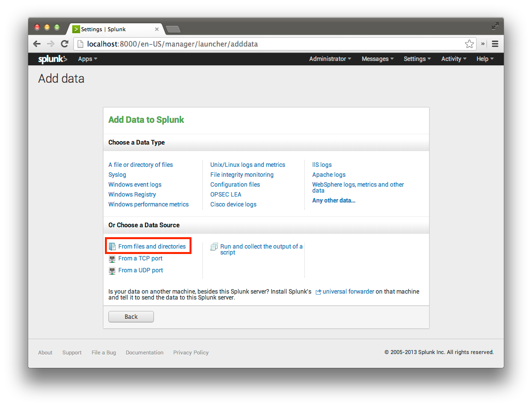Screen dimensions: 532x407
Task: Choose Run and collect the output of a script
Action: coord(261,249)
